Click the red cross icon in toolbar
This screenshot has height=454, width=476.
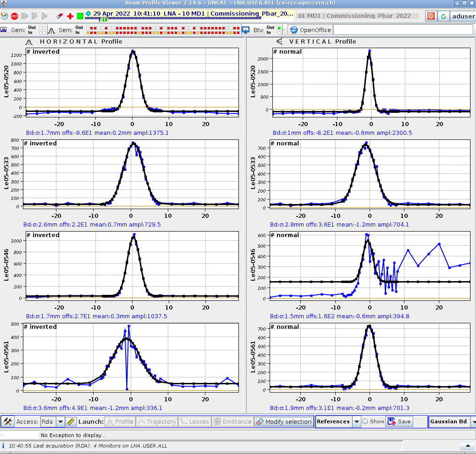(x=70, y=16)
